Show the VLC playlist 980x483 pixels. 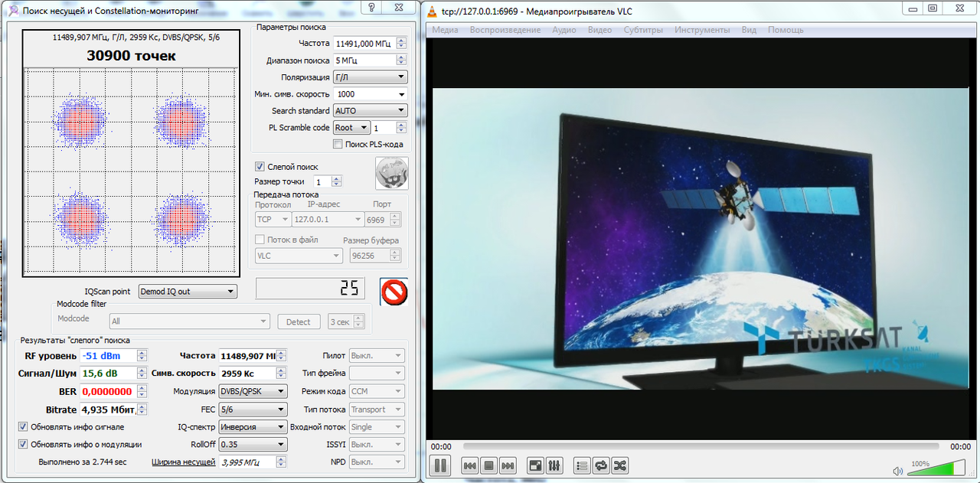point(582,465)
